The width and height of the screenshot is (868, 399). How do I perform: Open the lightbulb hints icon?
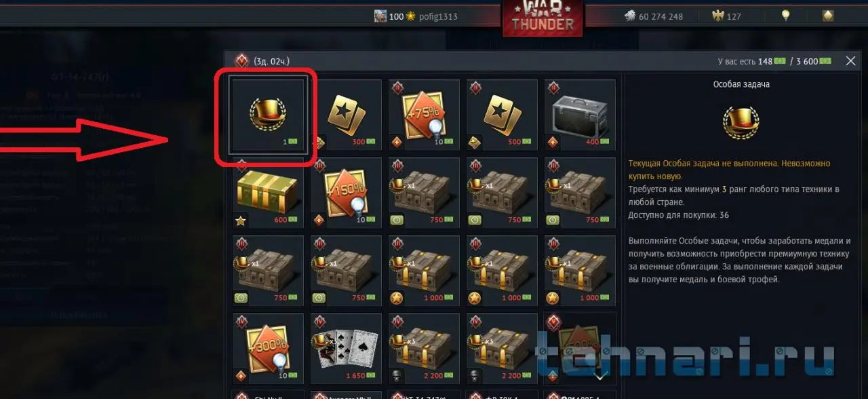coord(786,16)
